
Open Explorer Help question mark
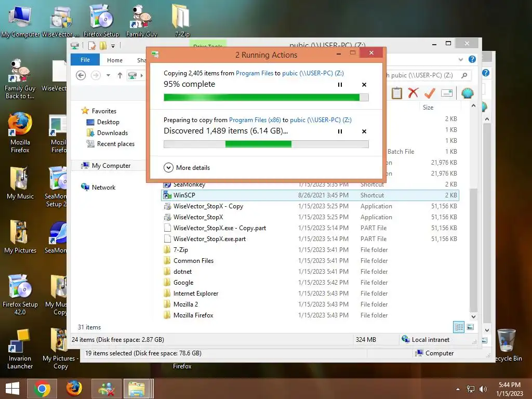[x=472, y=59]
